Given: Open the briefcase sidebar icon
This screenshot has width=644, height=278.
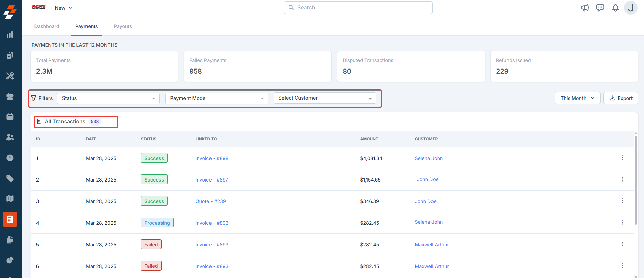Looking at the screenshot, I should [10, 96].
